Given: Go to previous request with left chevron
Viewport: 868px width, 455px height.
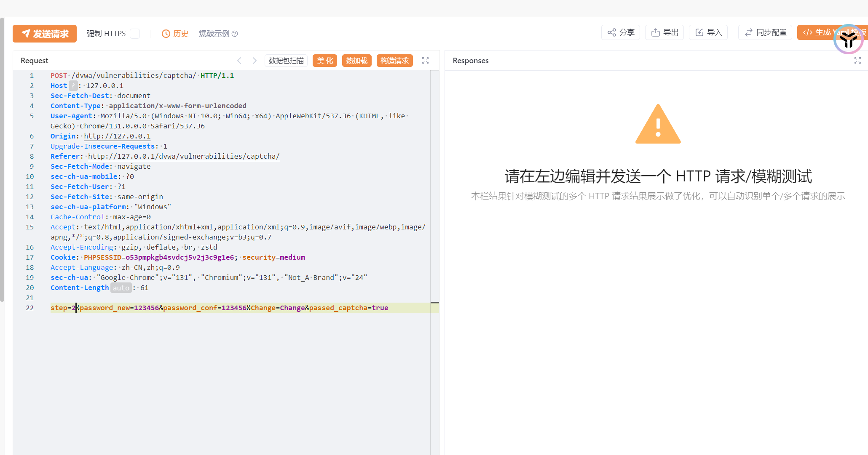Looking at the screenshot, I should tap(239, 61).
